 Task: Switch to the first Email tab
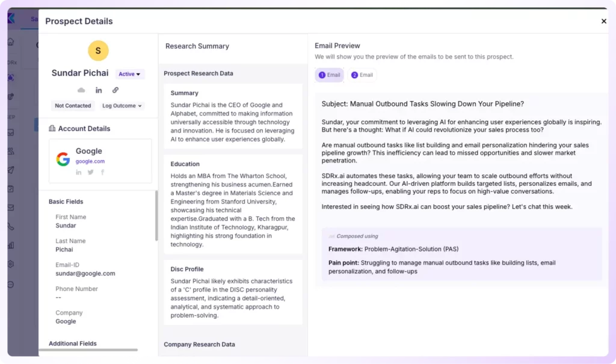coord(329,75)
